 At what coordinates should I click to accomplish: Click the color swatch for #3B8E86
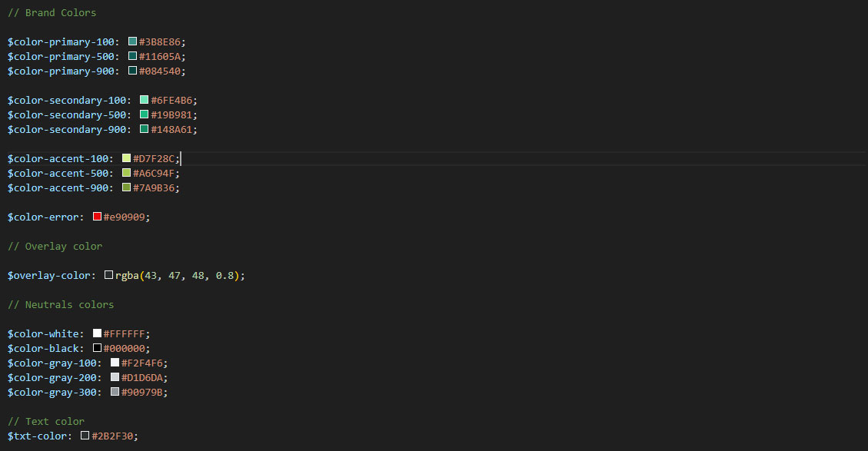coord(133,41)
